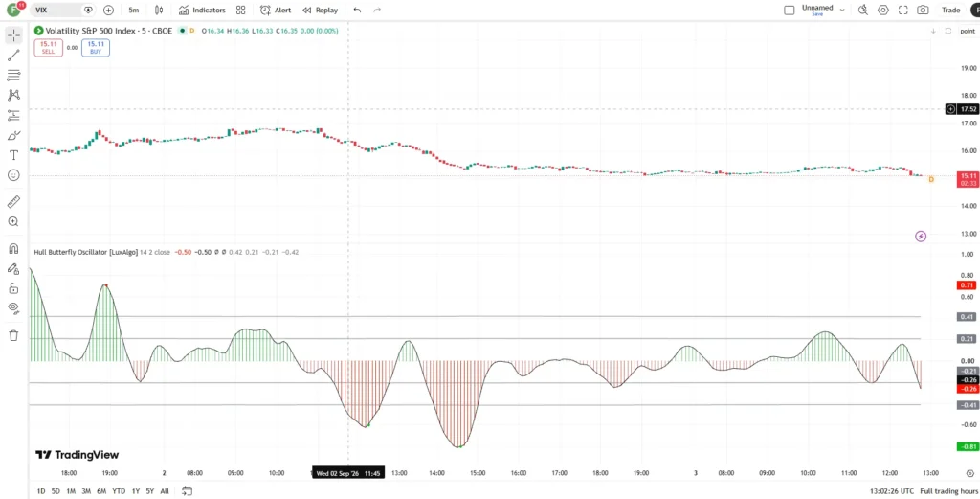This screenshot has width=980, height=499.
Task: Change the candlestick chart type
Action: (x=159, y=10)
